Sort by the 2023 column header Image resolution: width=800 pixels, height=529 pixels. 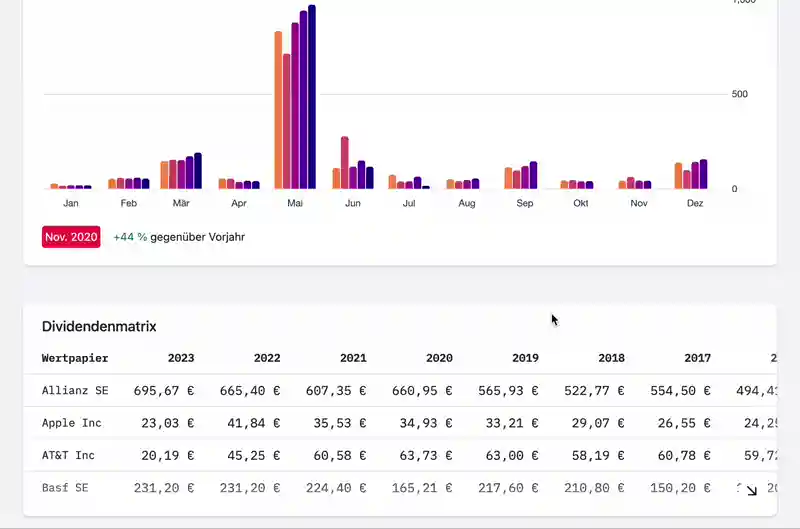tap(181, 358)
